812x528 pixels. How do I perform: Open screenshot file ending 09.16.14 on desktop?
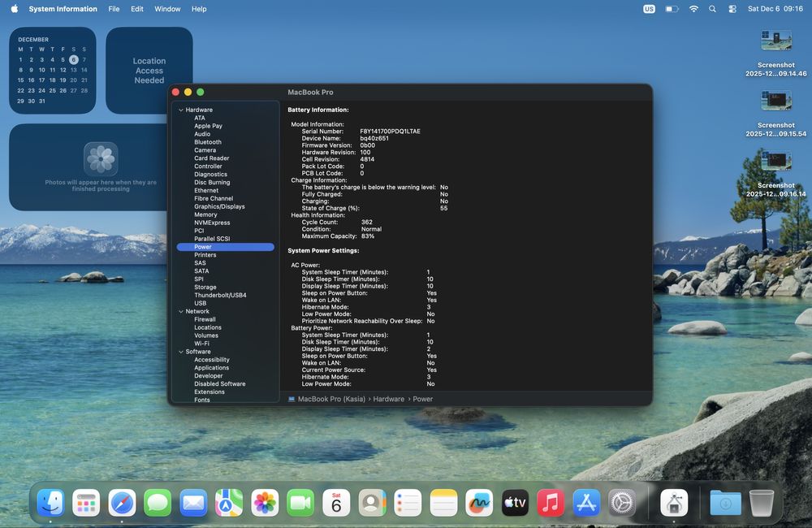775,174
